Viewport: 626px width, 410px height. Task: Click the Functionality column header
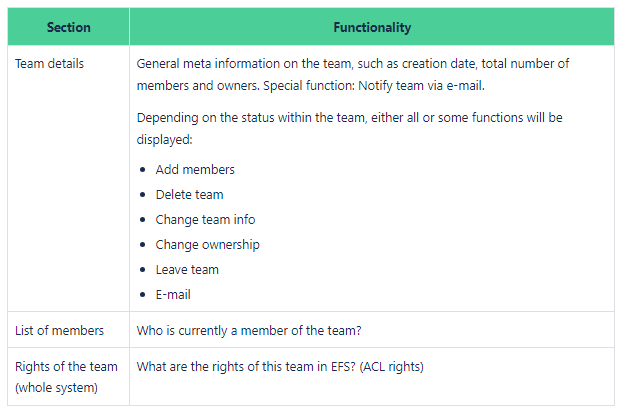372,27
